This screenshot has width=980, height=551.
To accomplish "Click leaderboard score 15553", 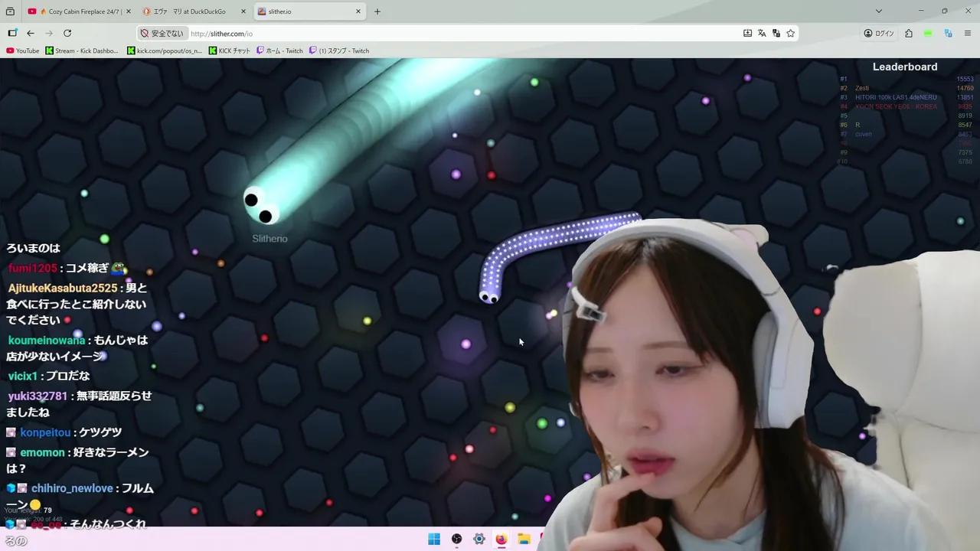I will coord(965,79).
